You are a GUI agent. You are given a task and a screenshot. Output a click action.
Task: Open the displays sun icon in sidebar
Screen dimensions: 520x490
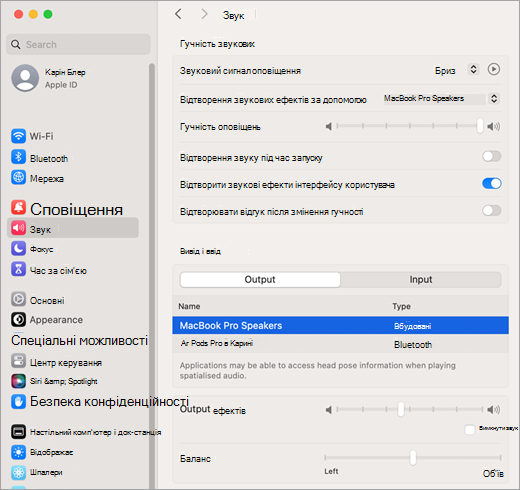coord(18,452)
